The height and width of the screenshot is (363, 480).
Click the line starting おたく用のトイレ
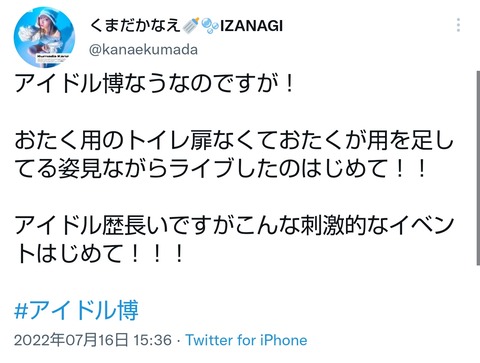click(234, 140)
